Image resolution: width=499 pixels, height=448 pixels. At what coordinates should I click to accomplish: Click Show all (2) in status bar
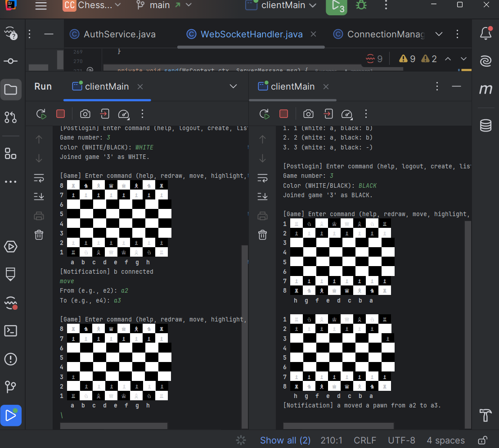click(285, 440)
